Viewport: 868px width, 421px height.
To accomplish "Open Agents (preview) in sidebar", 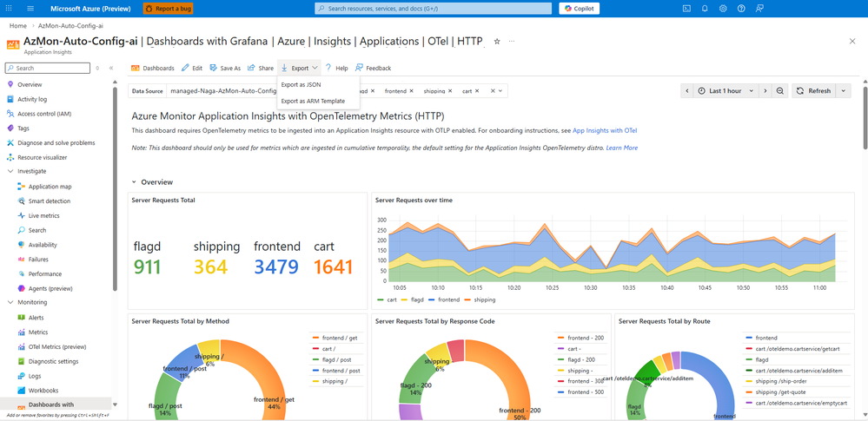I will click(x=50, y=288).
